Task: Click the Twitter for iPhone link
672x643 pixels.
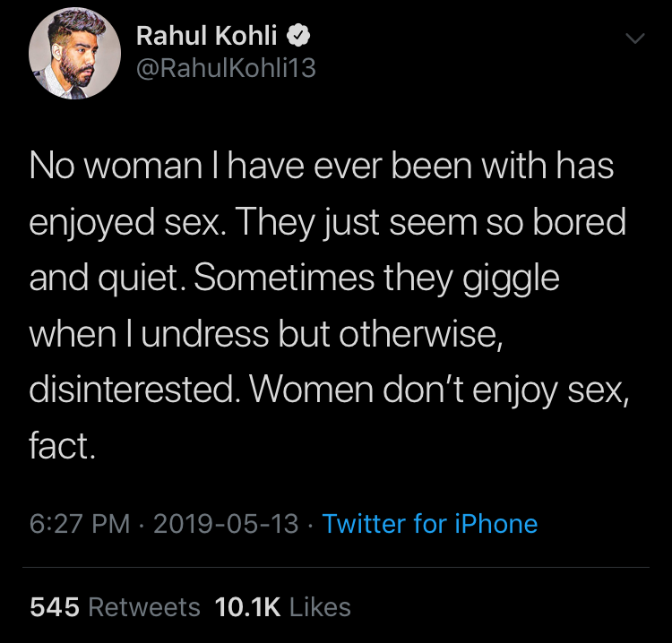Action: 430,524
